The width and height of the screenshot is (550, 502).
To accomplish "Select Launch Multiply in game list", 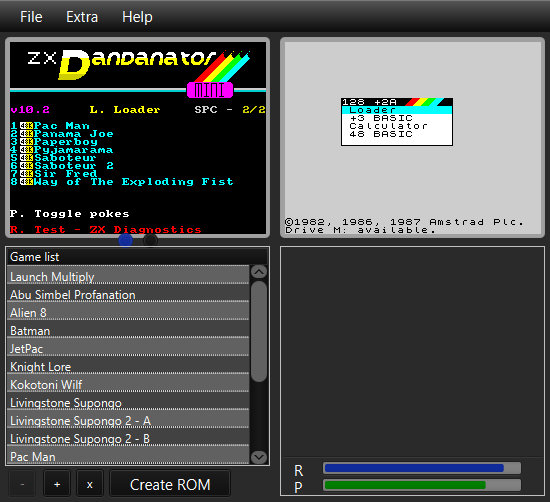I will (x=128, y=275).
